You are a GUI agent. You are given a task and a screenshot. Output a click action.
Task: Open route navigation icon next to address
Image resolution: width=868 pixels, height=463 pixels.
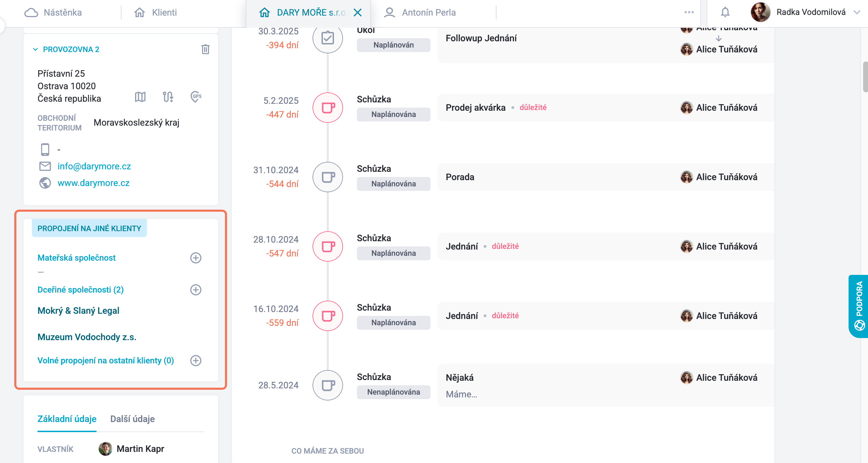[168, 97]
